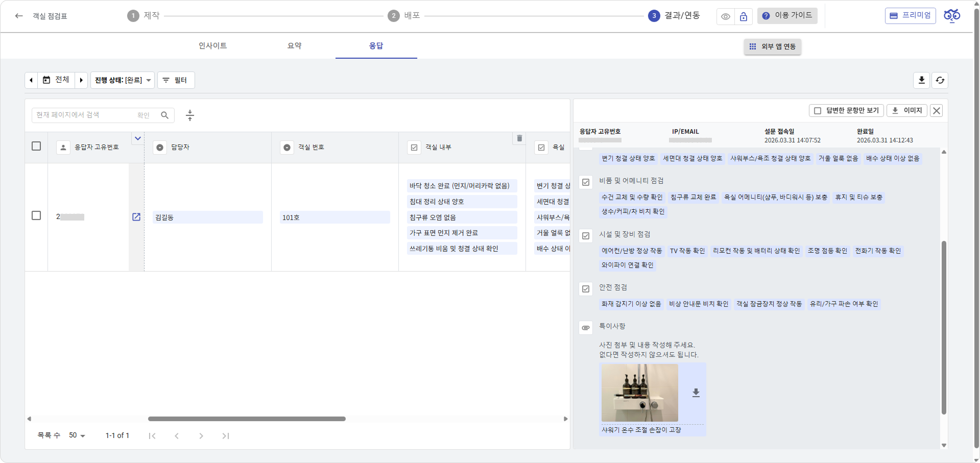Click the 외부 앱 연동 button
This screenshot has height=463, width=980.
(772, 46)
